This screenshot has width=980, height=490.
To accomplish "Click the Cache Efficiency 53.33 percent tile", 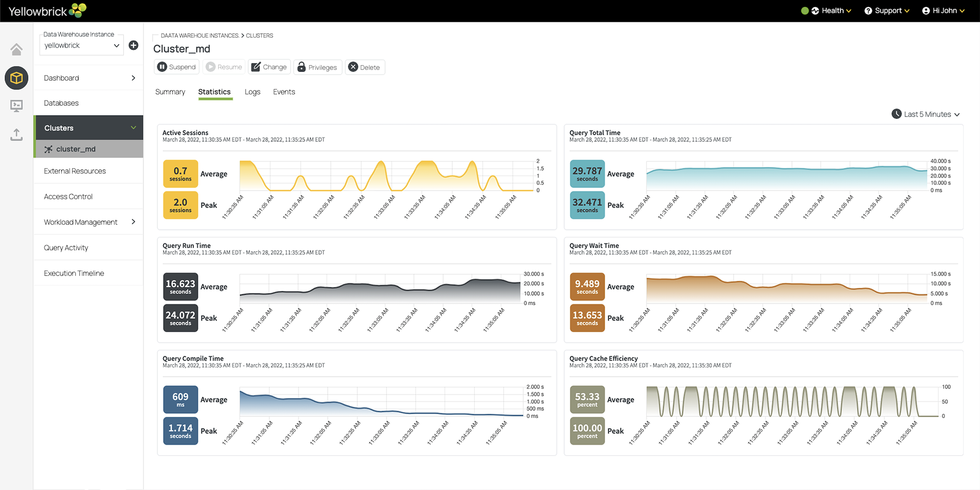I will [x=587, y=399].
